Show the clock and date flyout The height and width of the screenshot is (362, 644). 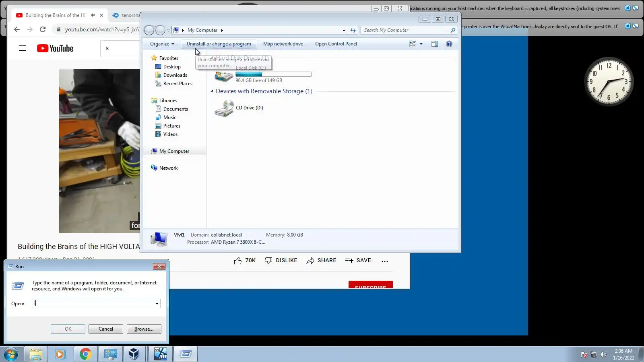623,354
